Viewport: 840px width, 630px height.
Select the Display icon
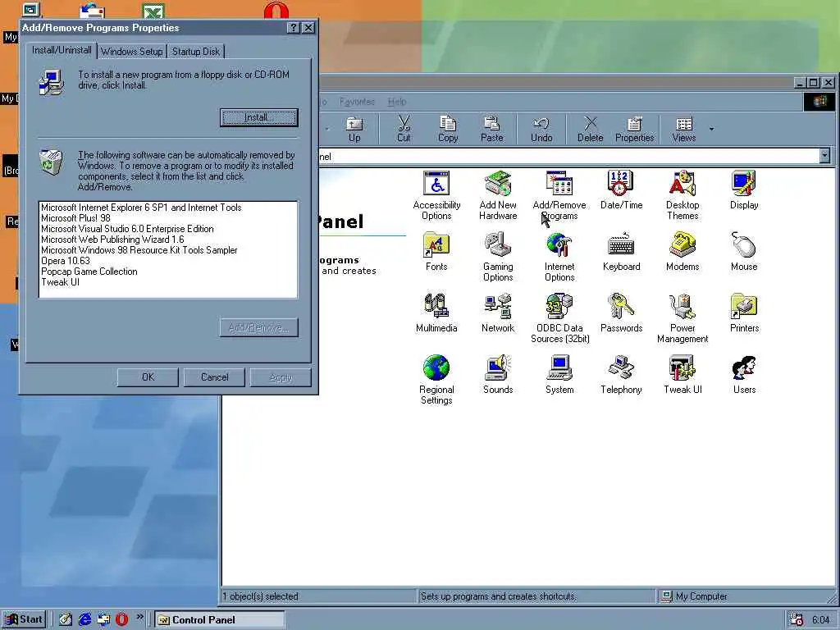[744, 190]
